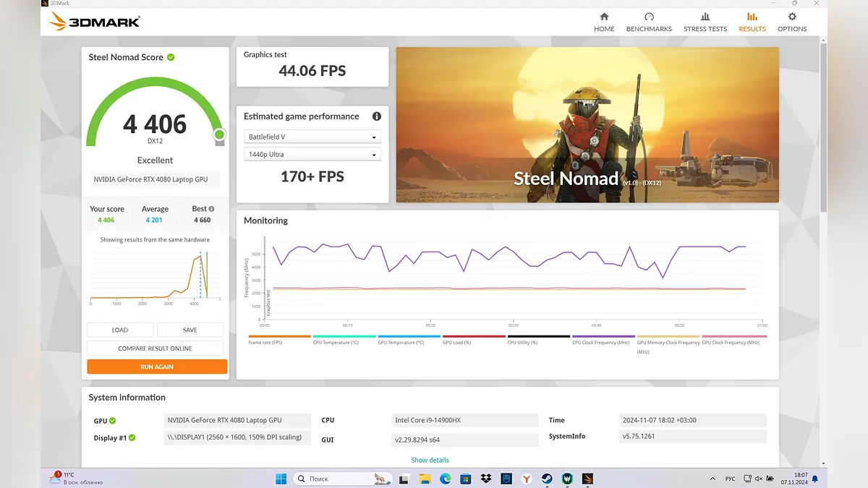Click the orange Run Again button
Viewport: 868px width, 488px height.
(157, 367)
